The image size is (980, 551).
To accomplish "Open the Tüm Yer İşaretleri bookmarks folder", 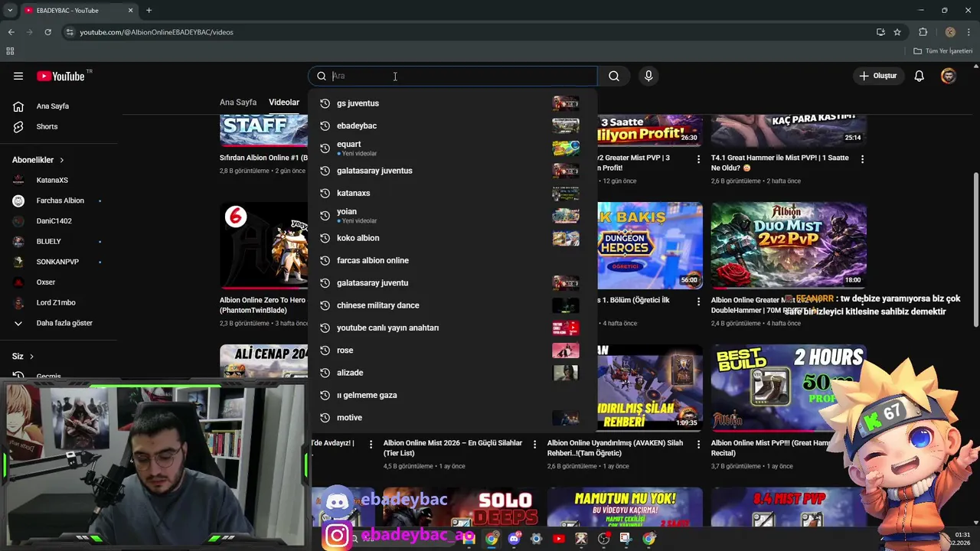I will (x=943, y=51).
